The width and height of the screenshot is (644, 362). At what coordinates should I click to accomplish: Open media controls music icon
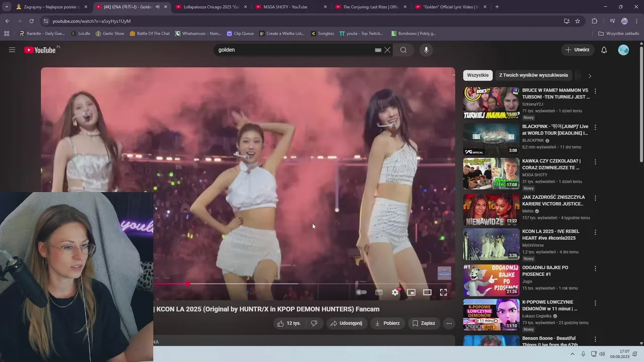click(x=612, y=21)
